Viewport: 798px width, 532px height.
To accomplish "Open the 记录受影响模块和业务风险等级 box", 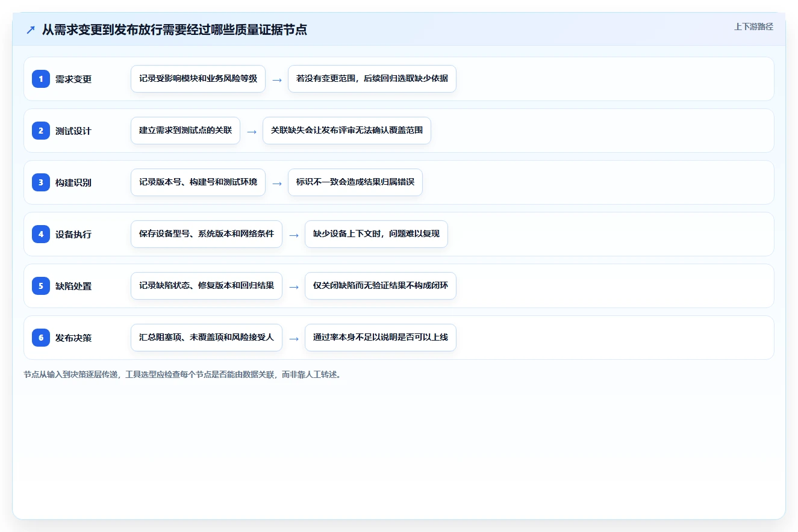I will click(x=198, y=79).
